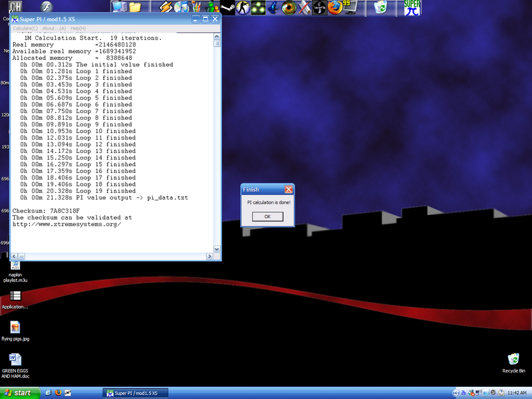Open the folder icon in top dock
Screen dimensions: 532x399
click(x=135, y=7)
